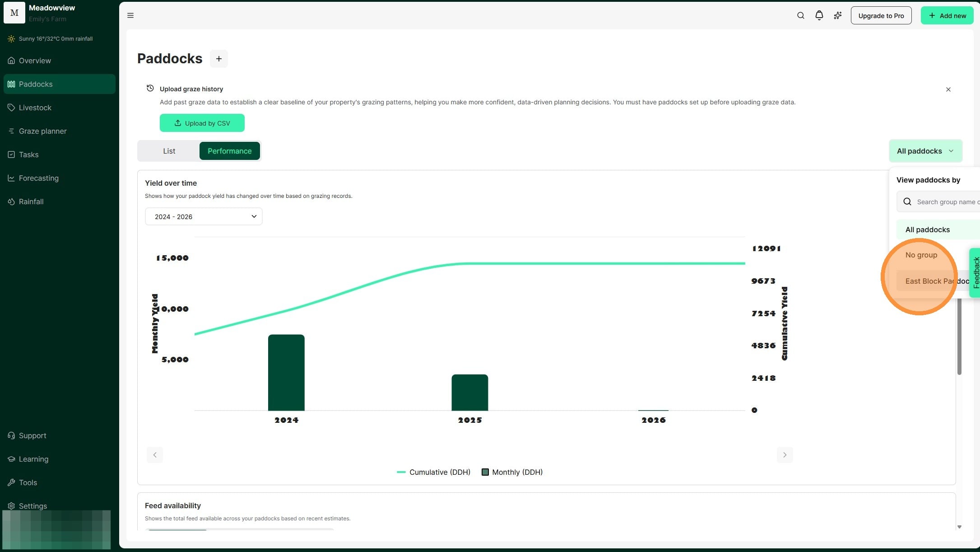Viewport: 980px width, 552px height.
Task: Click the plus icon beside Paddocks heading
Action: click(218, 59)
